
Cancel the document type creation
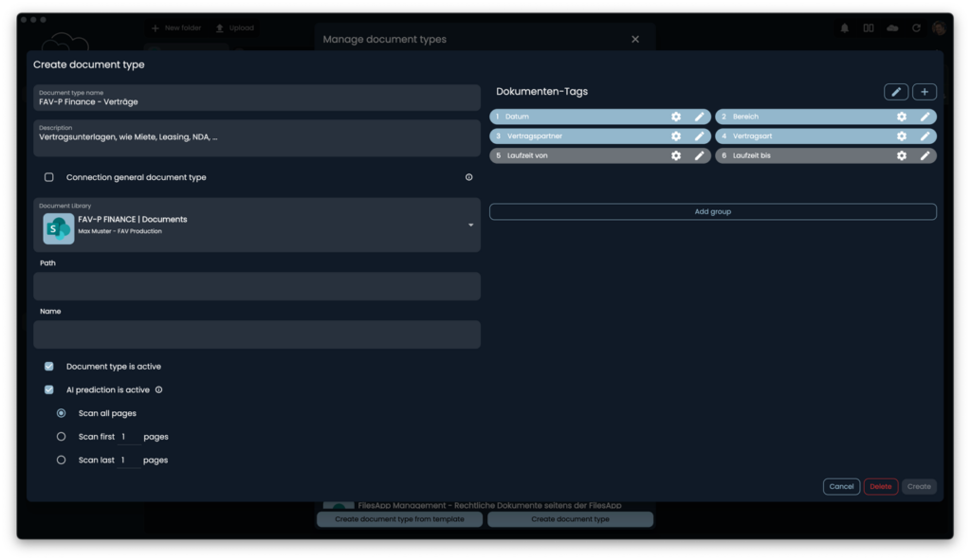[842, 486]
